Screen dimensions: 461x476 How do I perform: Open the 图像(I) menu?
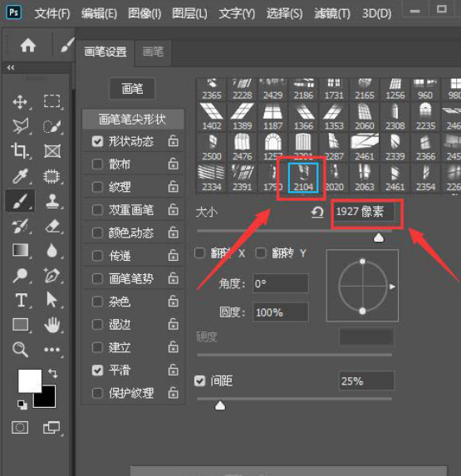pos(145,13)
